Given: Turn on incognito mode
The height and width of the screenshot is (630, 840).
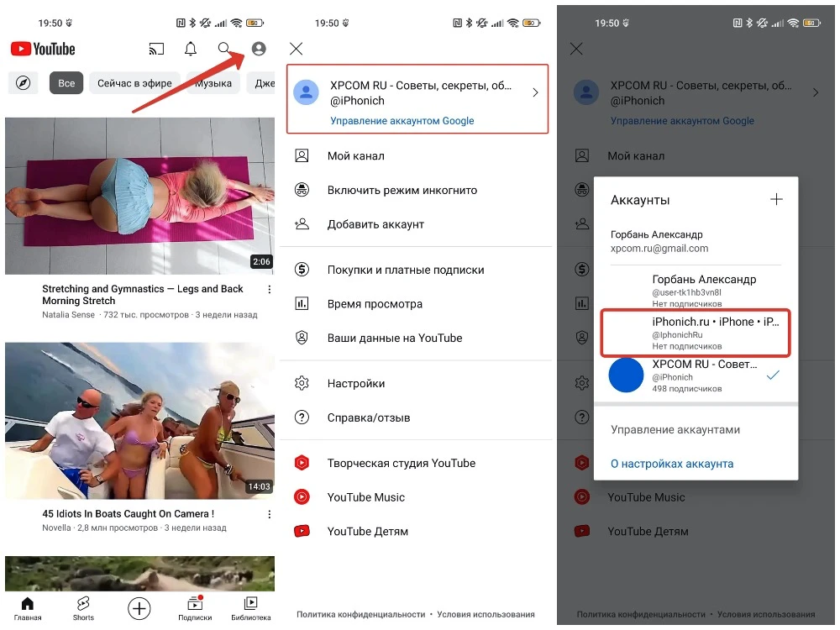Looking at the screenshot, I should tap(402, 191).
